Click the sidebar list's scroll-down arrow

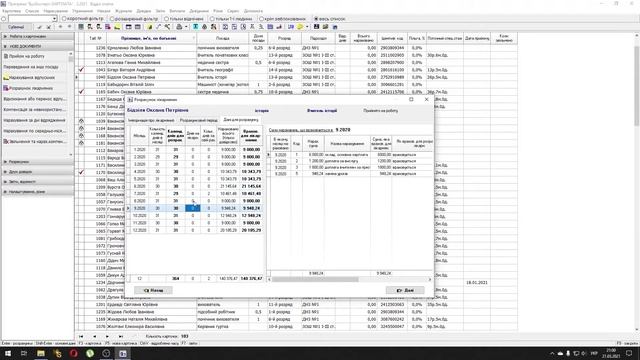pos(71,155)
